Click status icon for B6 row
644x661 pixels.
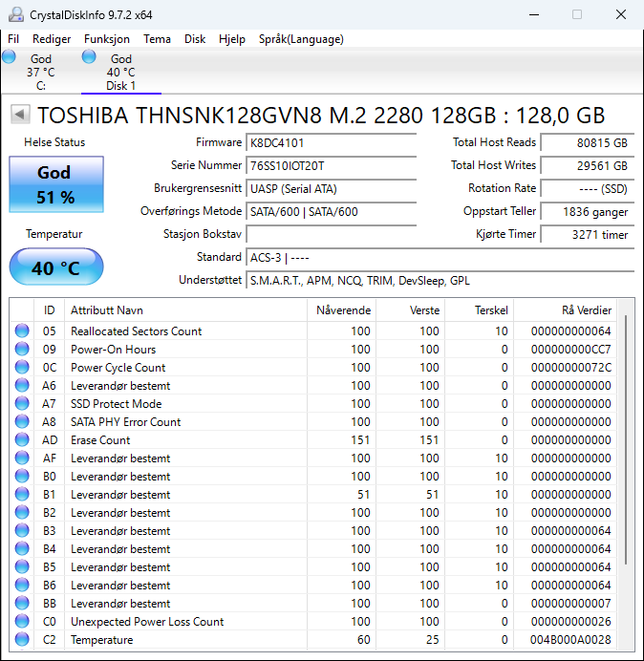pos(22,585)
